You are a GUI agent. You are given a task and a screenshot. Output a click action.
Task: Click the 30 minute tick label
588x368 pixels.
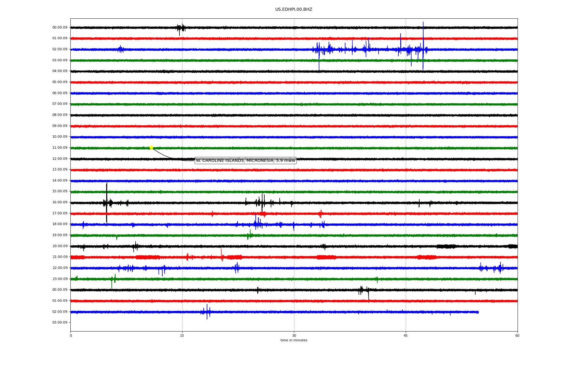pos(294,335)
